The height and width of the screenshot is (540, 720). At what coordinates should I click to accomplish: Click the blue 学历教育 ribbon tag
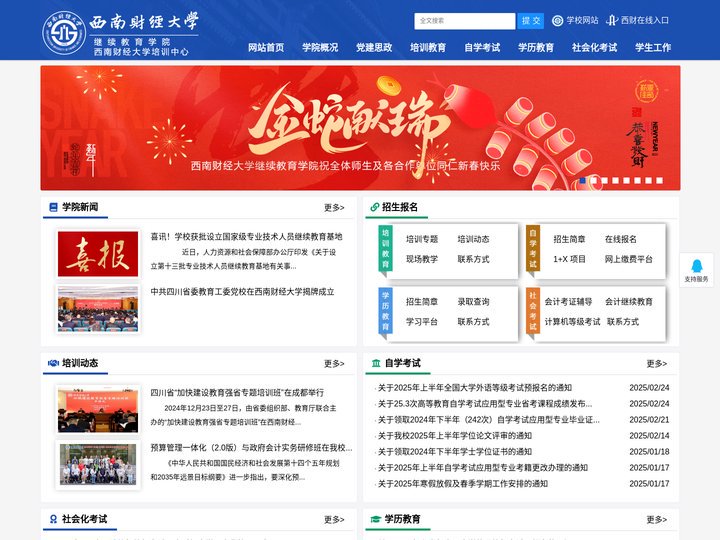(x=385, y=311)
